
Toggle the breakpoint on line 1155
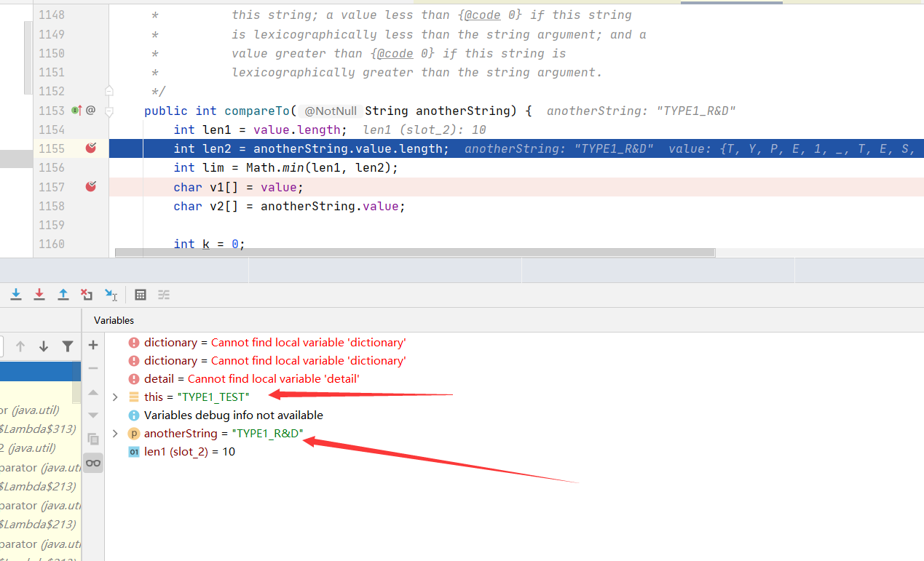click(x=91, y=148)
